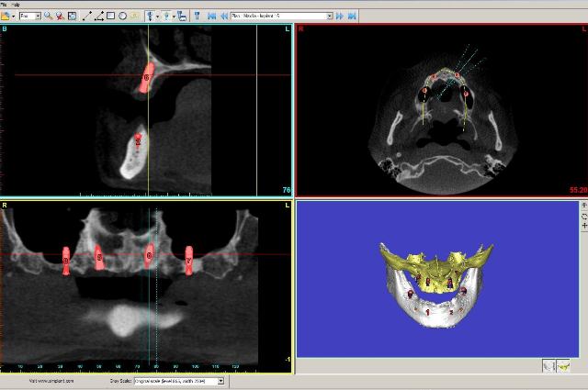Toggle the yellow maxilla model visibility
This screenshot has height=390, width=588.
(x=565, y=365)
